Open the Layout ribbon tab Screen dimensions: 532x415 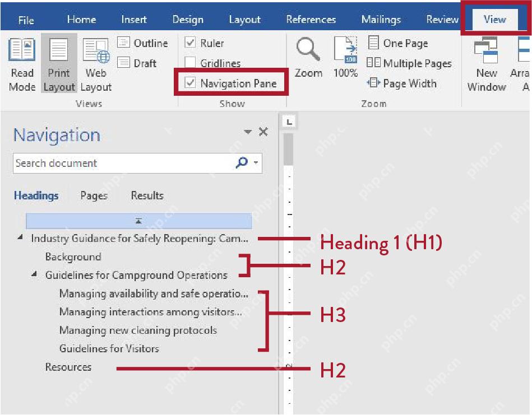pos(245,20)
